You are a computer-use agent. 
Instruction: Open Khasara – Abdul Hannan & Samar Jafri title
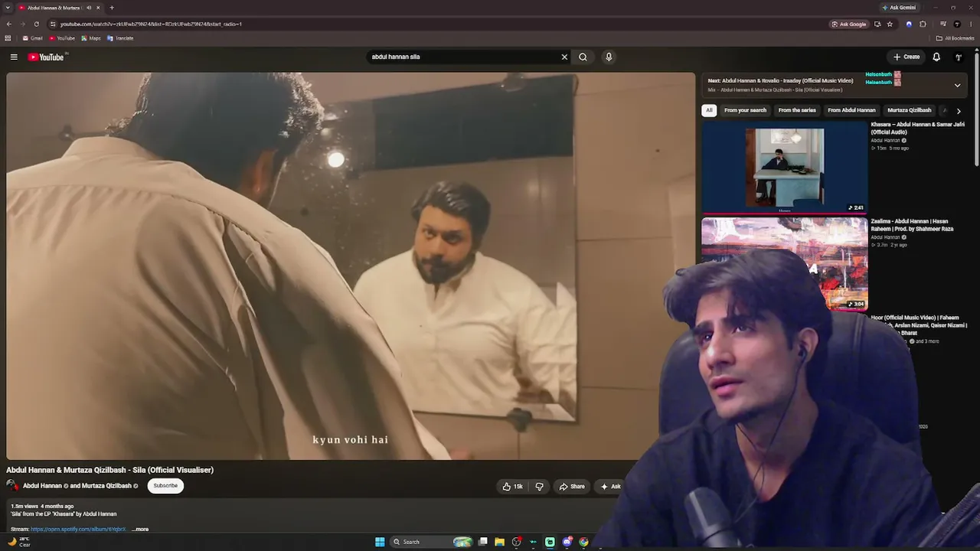click(x=917, y=128)
